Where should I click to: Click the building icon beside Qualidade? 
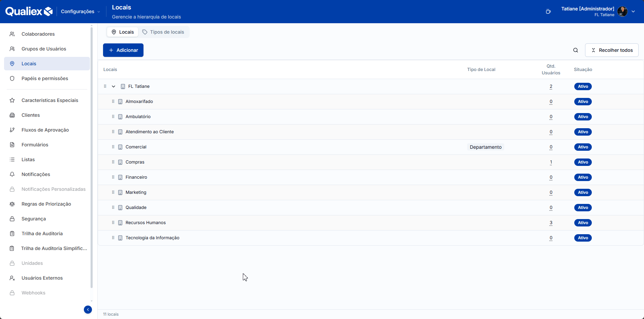(x=120, y=208)
